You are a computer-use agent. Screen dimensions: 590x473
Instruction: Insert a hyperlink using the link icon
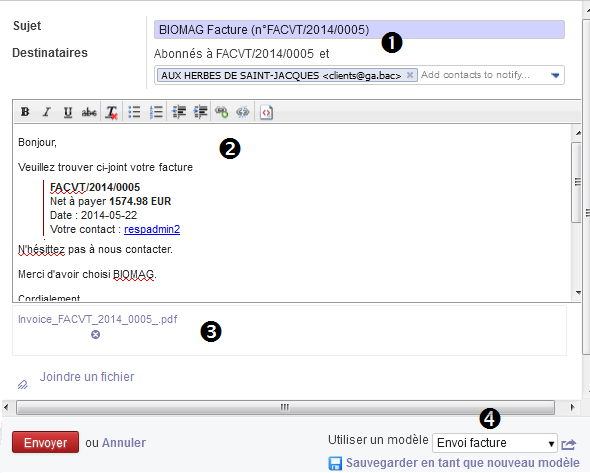pyautogui.click(x=222, y=112)
